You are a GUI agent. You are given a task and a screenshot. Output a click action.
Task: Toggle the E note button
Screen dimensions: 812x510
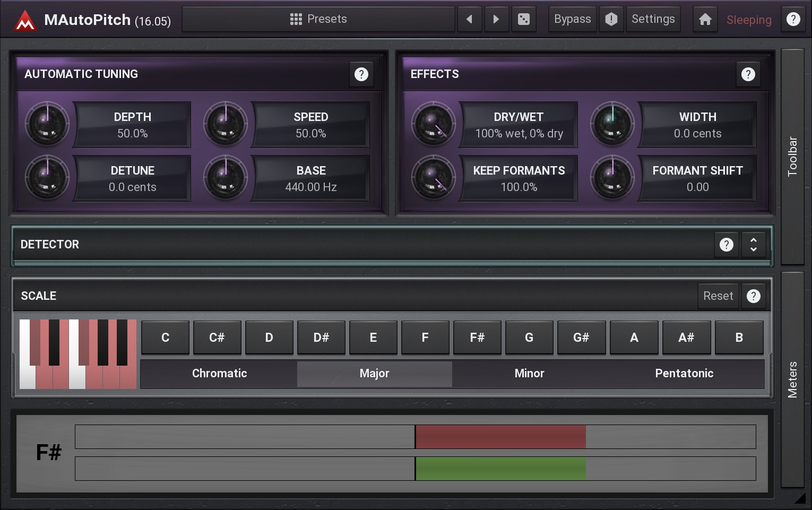point(373,338)
